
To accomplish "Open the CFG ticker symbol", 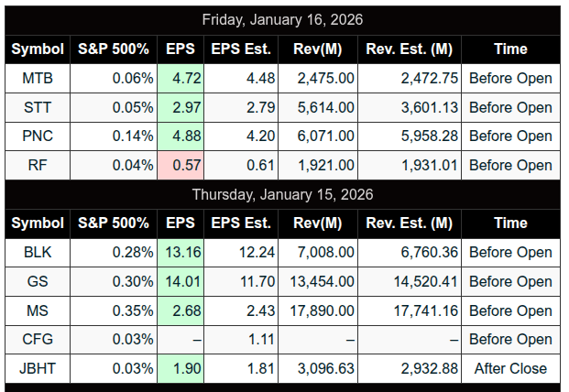I will [38, 339].
